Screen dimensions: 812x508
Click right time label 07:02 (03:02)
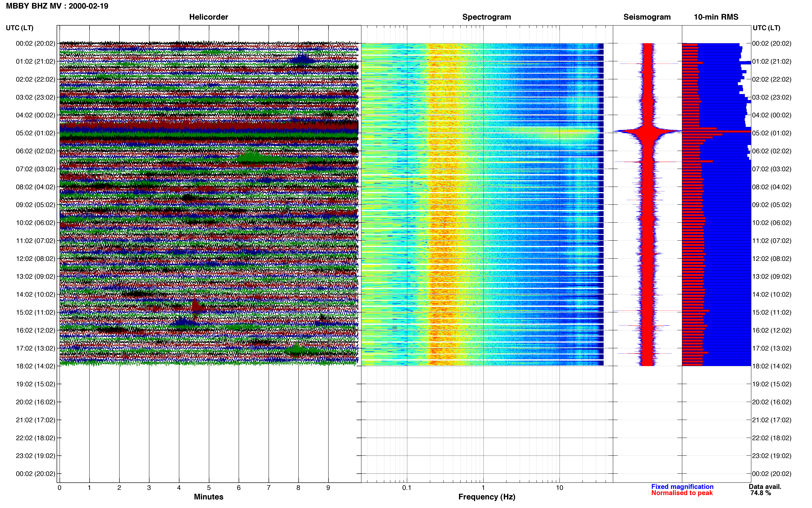(x=772, y=169)
